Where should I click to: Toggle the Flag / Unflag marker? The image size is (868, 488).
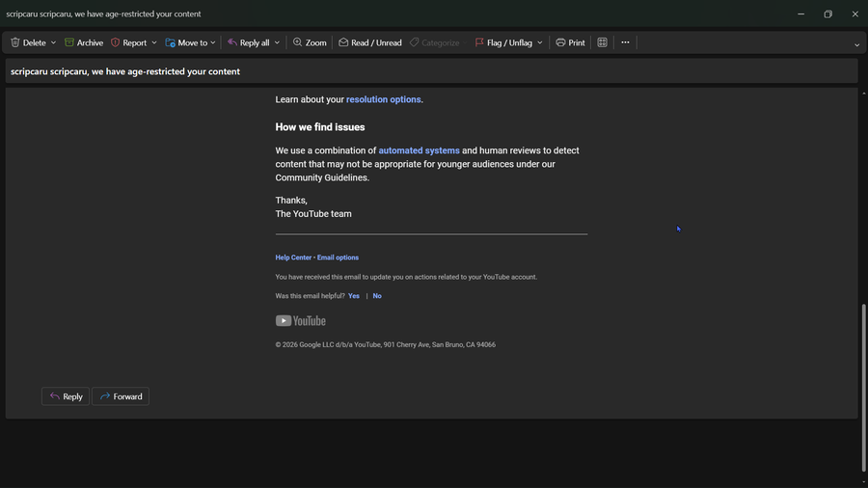coord(502,42)
